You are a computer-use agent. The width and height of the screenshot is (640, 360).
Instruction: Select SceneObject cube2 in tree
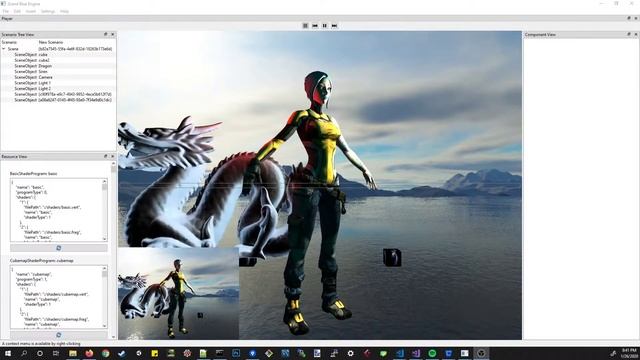coord(58,60)
